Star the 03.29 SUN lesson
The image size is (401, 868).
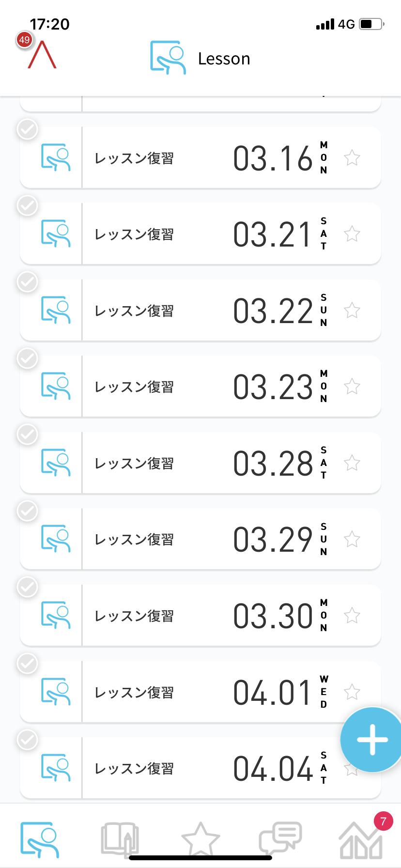coord(352,539)
